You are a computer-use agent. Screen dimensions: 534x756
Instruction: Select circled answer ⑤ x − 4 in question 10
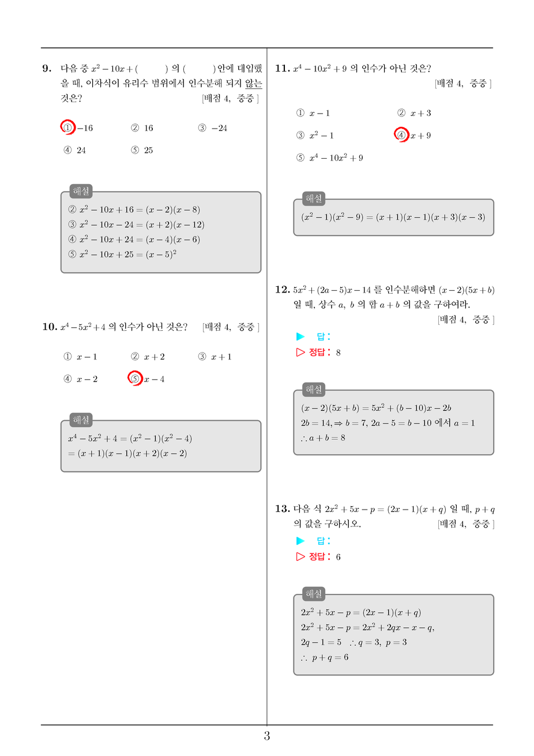click(x=146, y=379)
